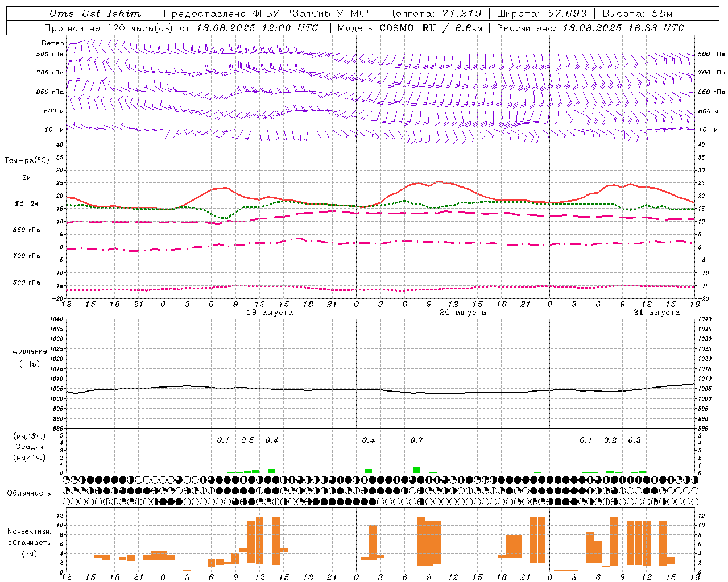Click the Ветер wind panel label
Viewport: 728px width, 582px height.
52,43
